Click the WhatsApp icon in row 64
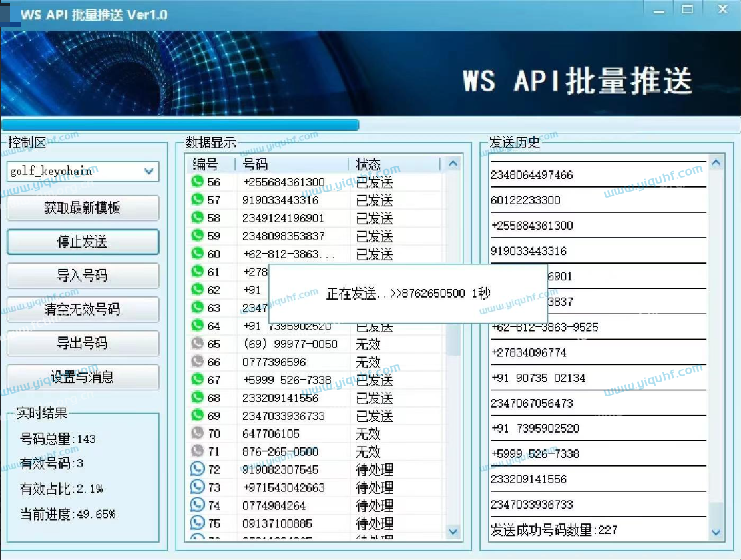Image resolution: width=741 pixels, height=560 pixels. 198,325
